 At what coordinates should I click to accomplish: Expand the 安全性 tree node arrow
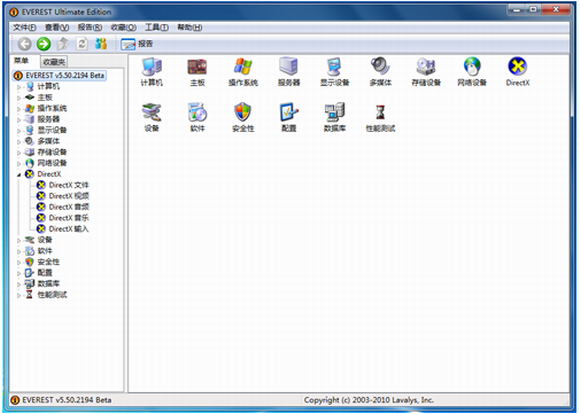(x=19, y=262)
